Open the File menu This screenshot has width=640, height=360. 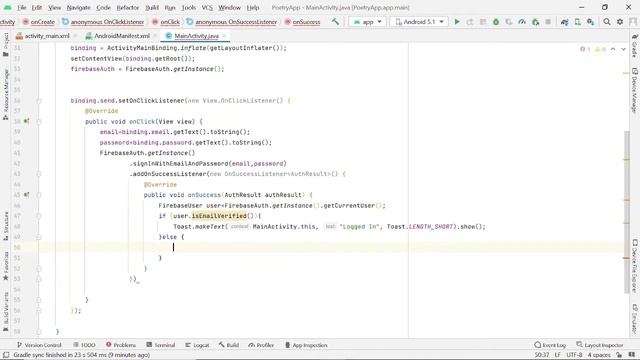(22, 7)
